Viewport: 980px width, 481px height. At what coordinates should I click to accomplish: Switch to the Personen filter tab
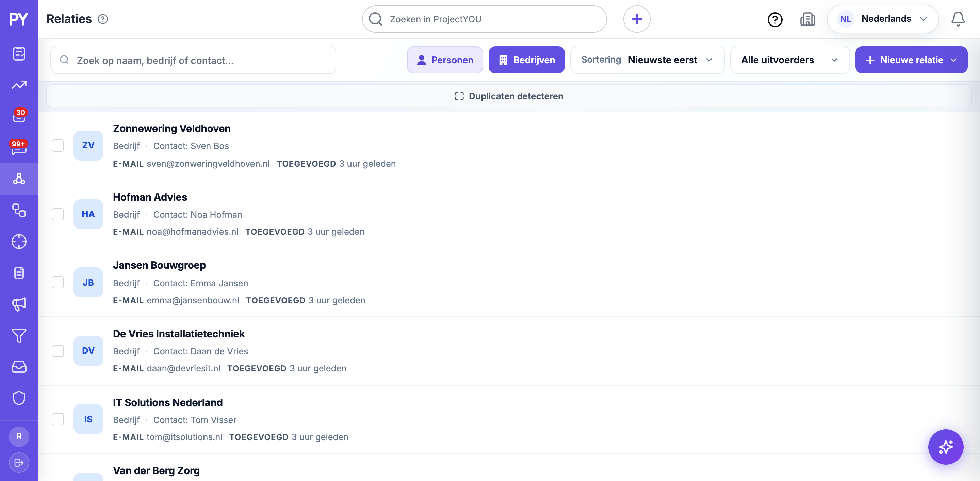445,60
